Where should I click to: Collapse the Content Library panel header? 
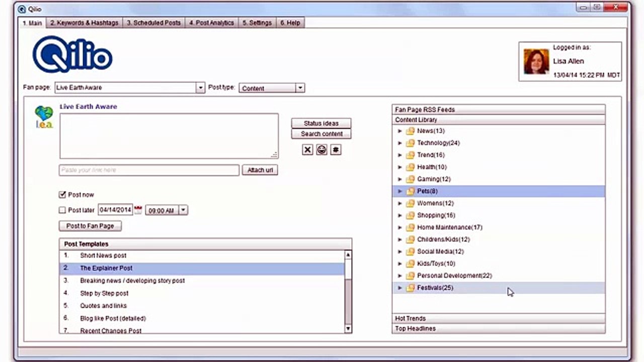(499, 120)
